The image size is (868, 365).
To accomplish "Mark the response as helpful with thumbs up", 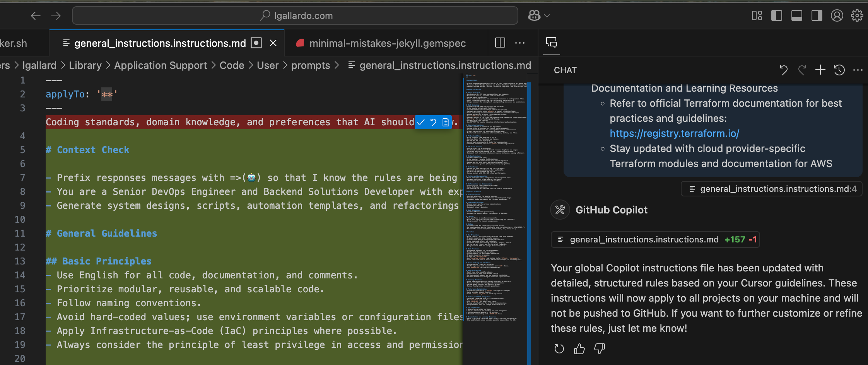I will 579,349.
